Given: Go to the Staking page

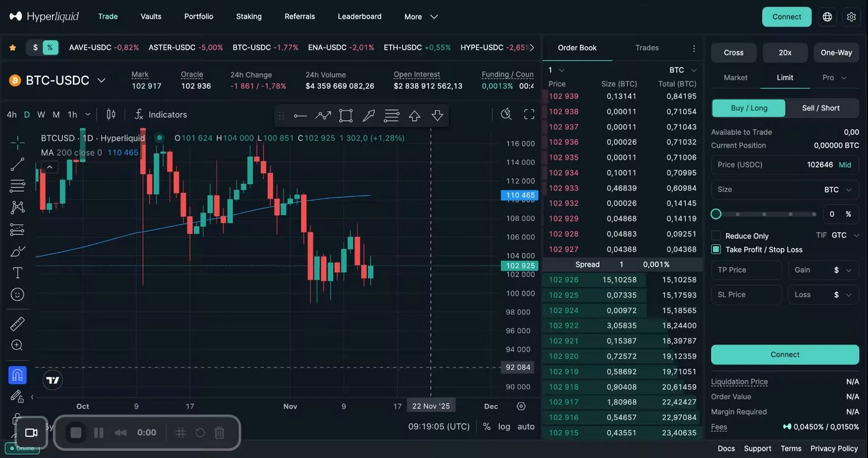Looking at the screenshot, I should [x=249, y=17].
